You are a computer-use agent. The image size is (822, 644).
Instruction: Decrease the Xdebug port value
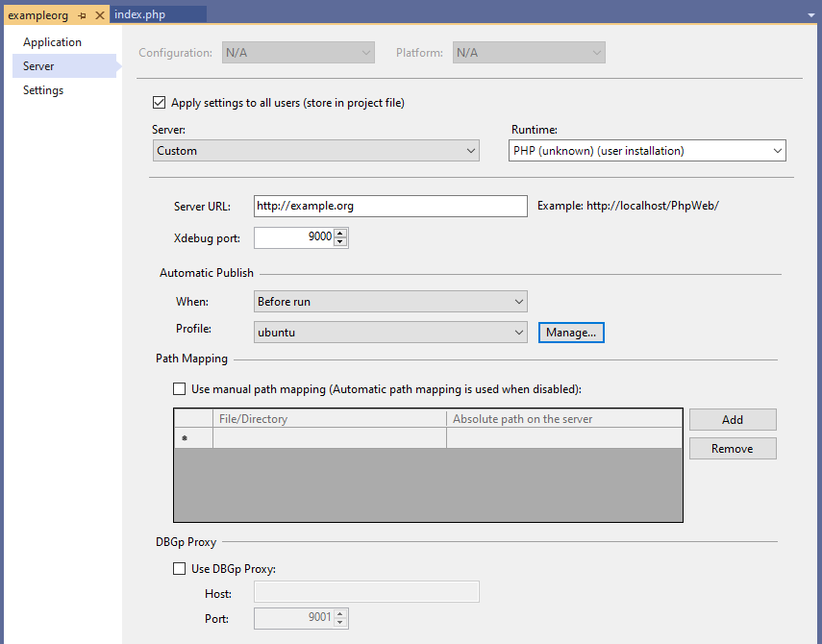(340, 241)
